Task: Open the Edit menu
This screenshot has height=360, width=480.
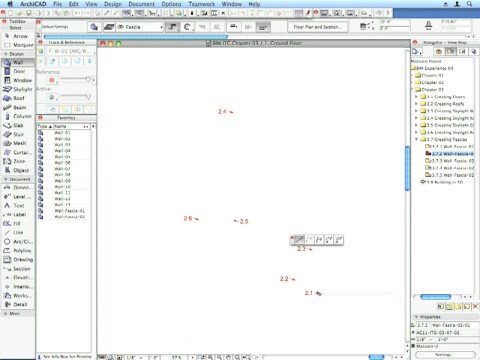Action: click(74, 4)
